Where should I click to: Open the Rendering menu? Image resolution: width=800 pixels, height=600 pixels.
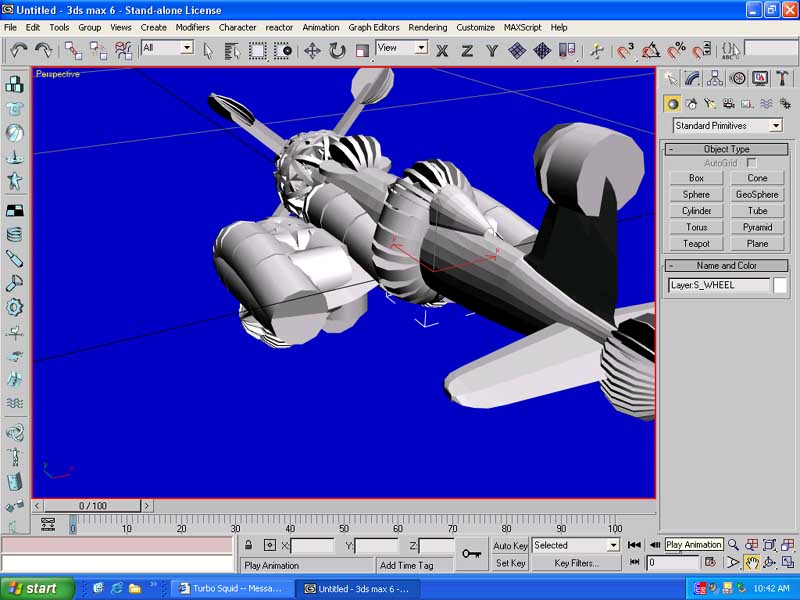pyautogui.click(x=427, y=27)
